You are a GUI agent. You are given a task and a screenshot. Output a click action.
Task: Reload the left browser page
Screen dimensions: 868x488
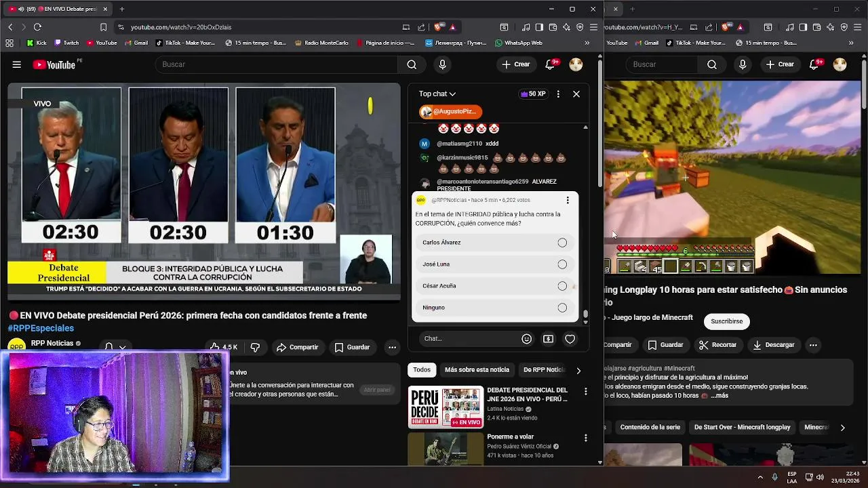(x=37, y=27)
